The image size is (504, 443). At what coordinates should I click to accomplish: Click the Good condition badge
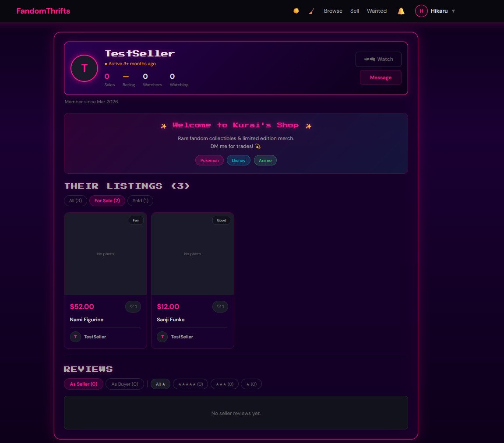click(222, 220)
